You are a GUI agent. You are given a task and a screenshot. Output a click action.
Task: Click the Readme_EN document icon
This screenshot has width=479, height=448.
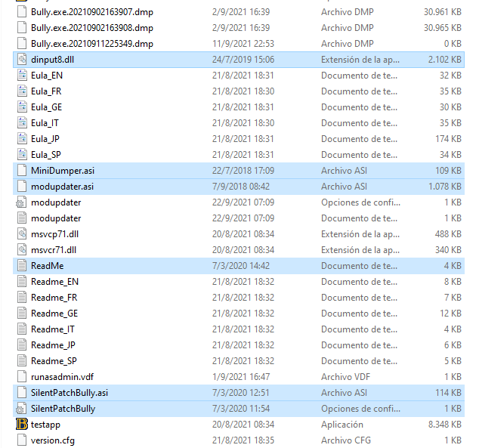coord(22,282)
